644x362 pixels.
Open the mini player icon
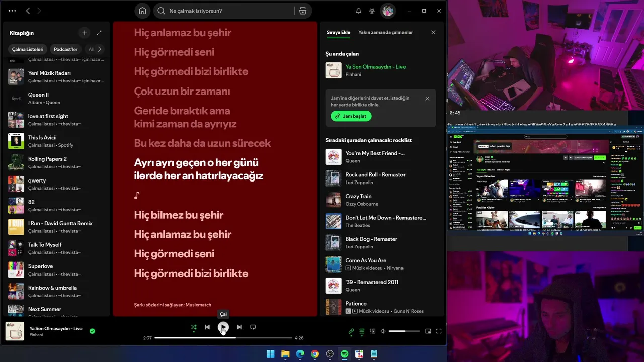(428, 331)
